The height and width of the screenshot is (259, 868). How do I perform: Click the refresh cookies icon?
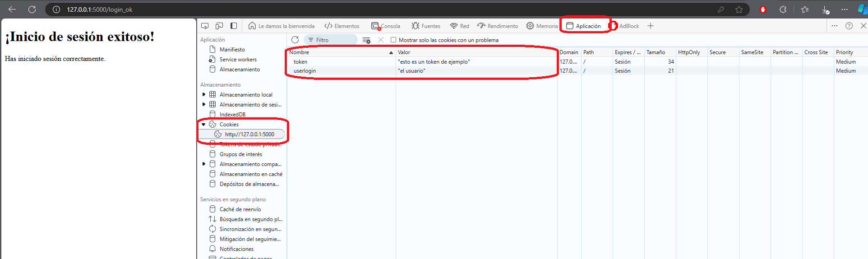(x=295, y=40)
